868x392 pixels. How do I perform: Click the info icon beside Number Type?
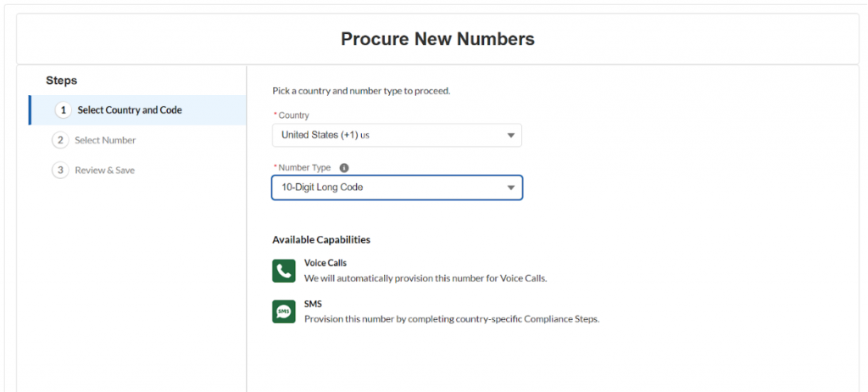click(x=344, y=168)
